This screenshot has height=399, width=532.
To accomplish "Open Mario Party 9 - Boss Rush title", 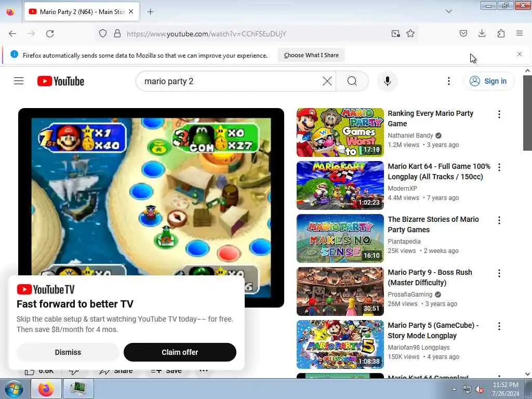I will click(x=430, y=277).
